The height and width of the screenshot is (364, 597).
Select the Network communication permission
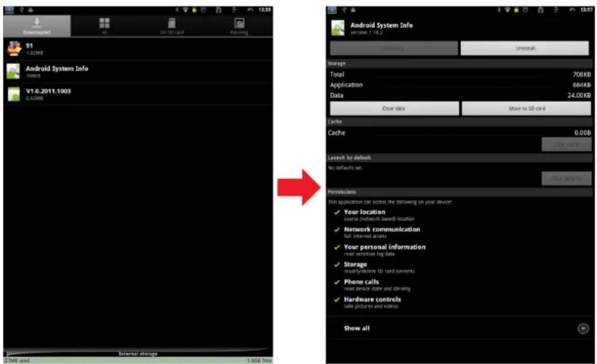382,233
